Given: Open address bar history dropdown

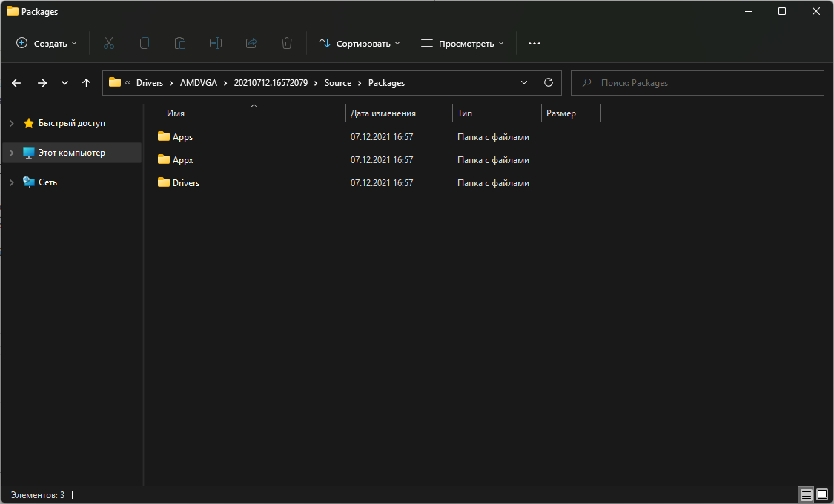Looking at the screenshot, I should click(524, 82).
